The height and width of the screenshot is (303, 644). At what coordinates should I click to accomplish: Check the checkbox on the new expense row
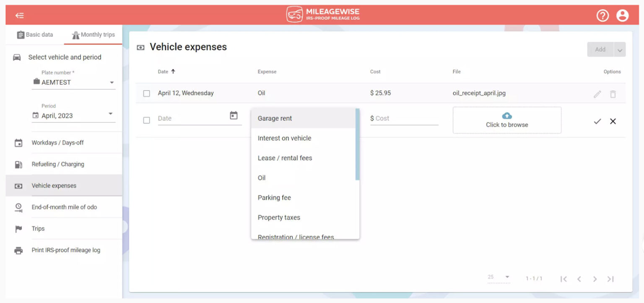146,120
